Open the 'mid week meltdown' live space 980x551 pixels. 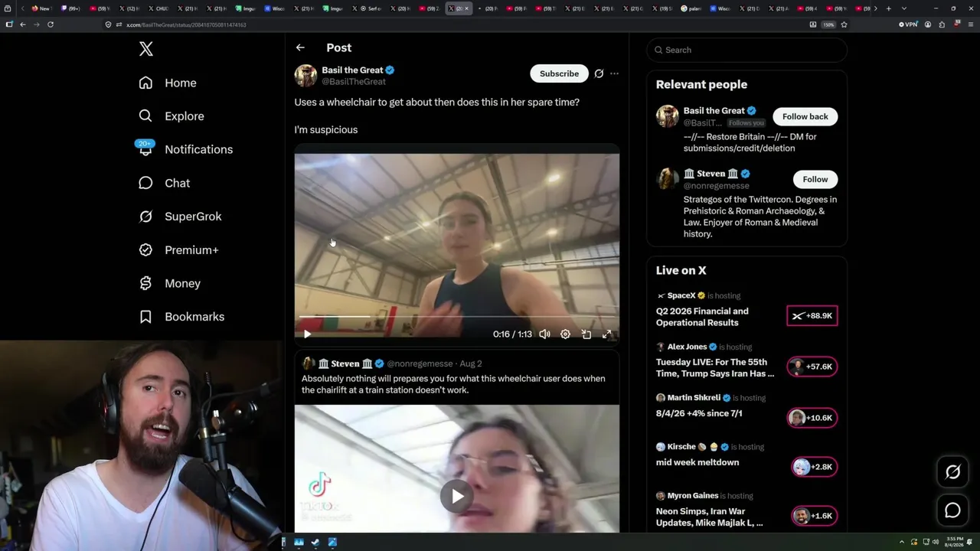coord(697,462)
